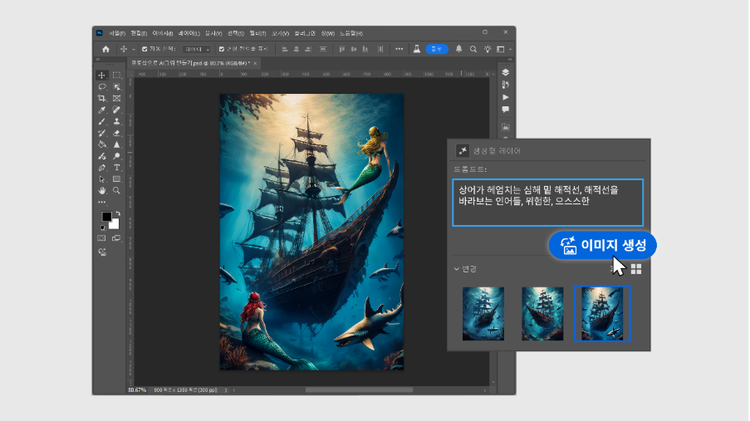Open the three-dots edit toolbar menu in toolbox
The width and height of the screenshot is (750, 421).
(102, 202)
